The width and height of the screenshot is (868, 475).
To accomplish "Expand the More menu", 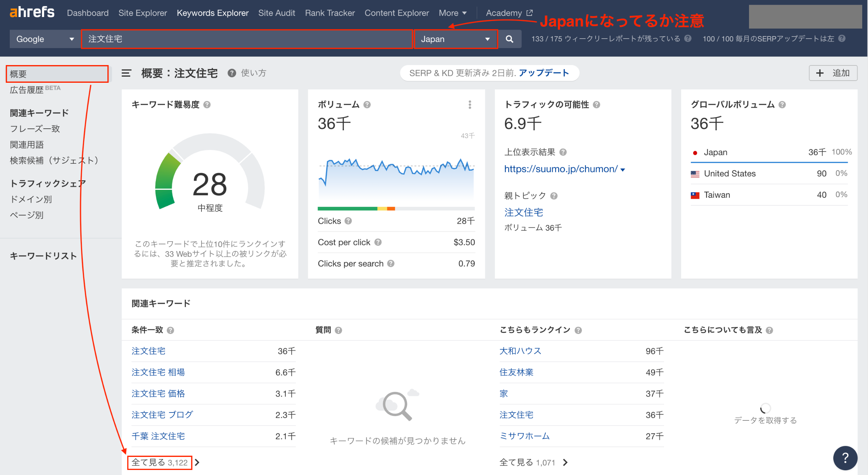I will pos(452,13).
